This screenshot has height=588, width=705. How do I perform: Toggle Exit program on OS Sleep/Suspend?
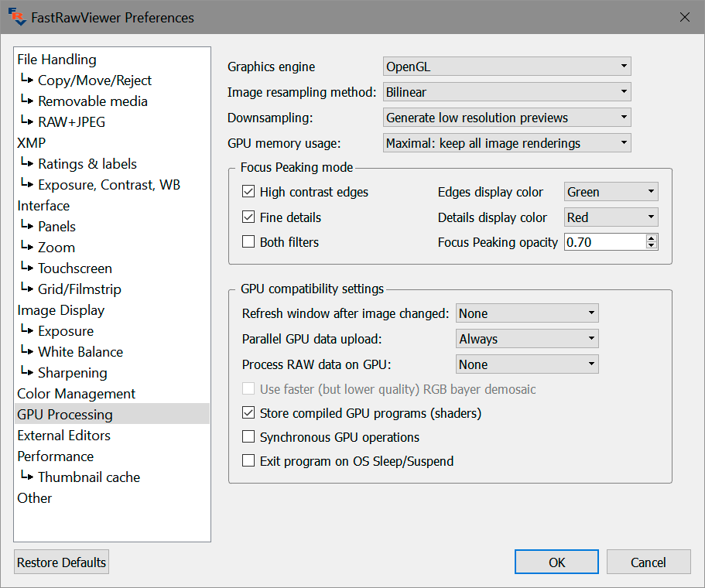[248, 461]
